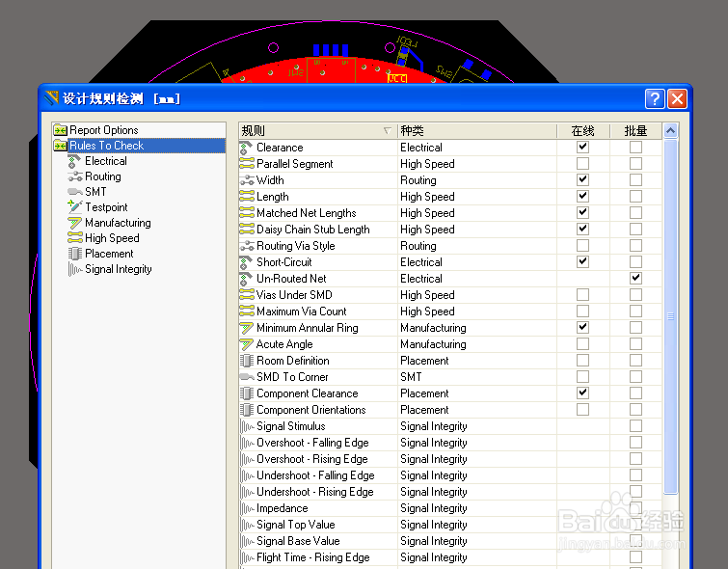This screenshot has width=728, height=569.
Task: Uncheck batch Un-Routed Net checkbox
Action: click(635, 278)
